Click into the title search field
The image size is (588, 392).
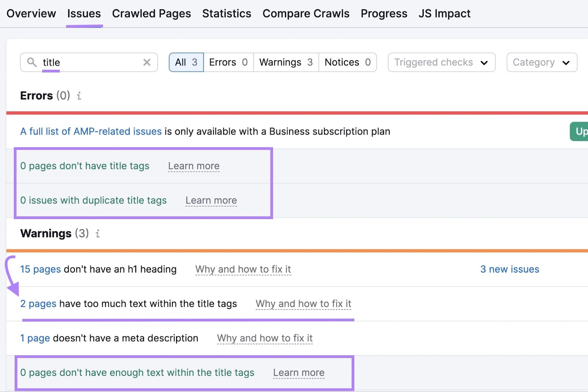(92, 62)
